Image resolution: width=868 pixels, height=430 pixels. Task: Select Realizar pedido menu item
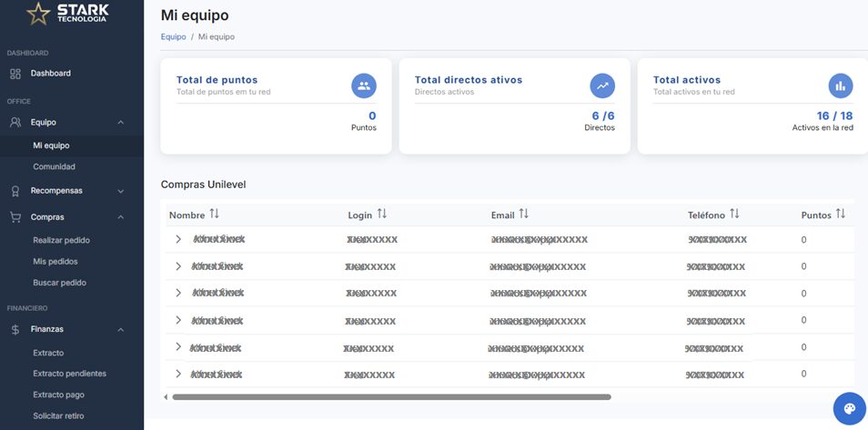tap(61, 241)
